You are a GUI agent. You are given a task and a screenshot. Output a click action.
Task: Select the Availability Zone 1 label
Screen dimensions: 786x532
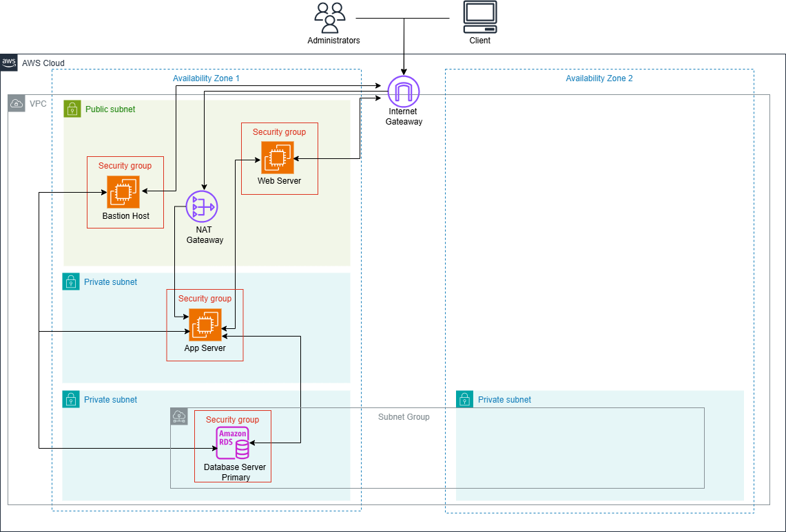click(206, 78)
